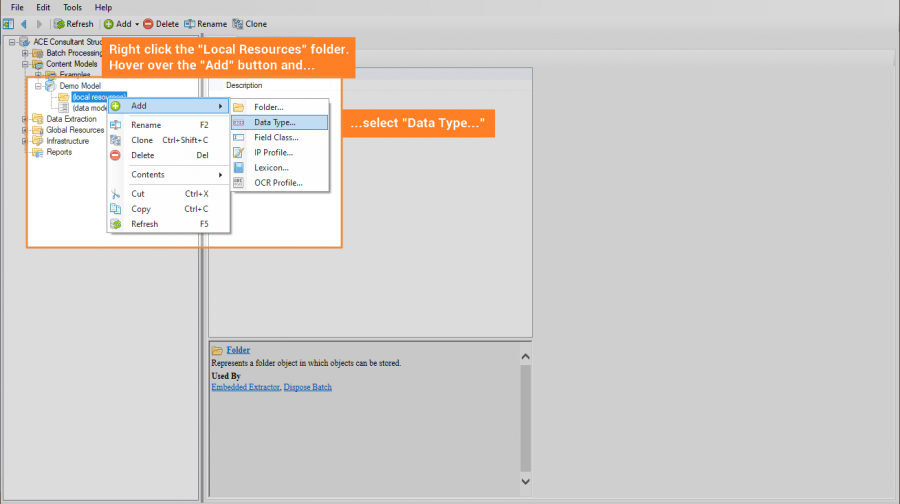Open the Embedded Extractor link

coord(245,387)
